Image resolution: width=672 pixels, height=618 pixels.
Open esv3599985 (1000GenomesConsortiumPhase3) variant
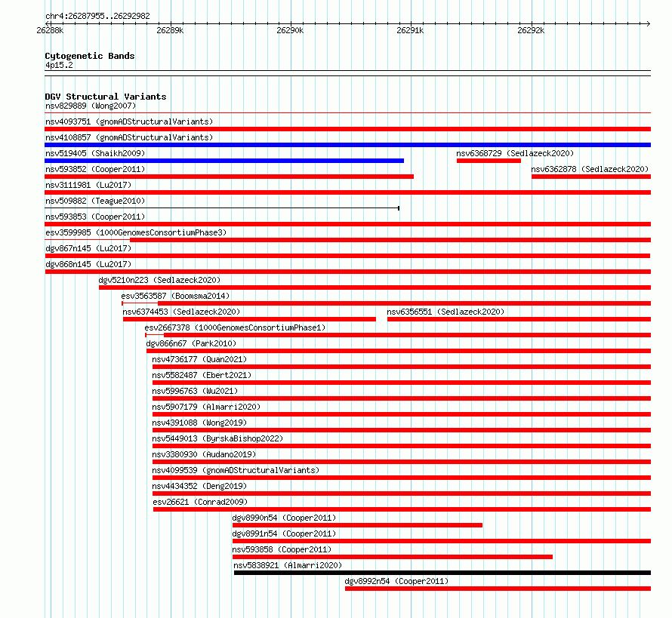point(136,232)
